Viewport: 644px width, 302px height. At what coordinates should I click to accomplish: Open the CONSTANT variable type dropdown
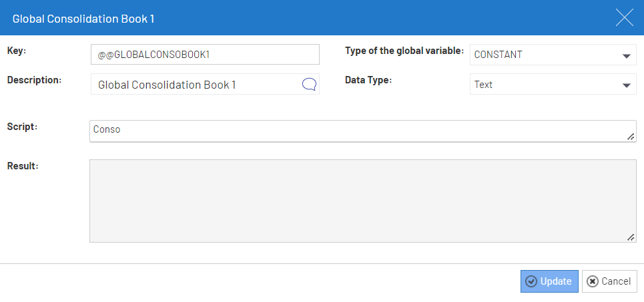tap(626, 55)
